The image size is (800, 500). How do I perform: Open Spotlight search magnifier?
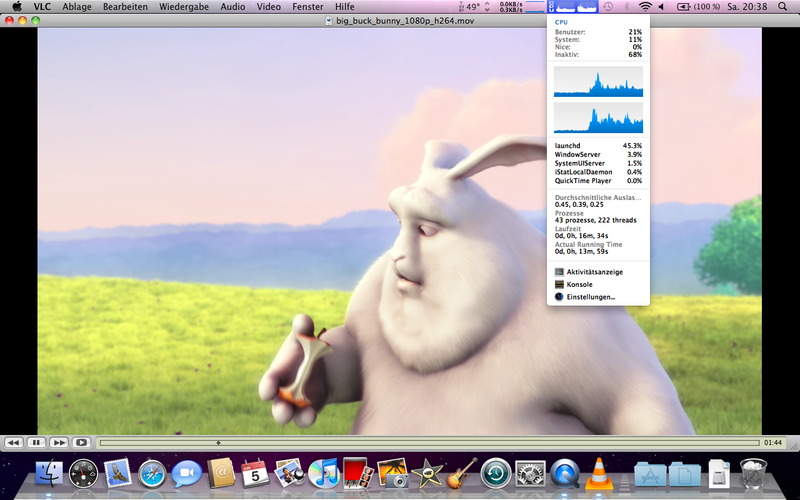coord(783,7)
